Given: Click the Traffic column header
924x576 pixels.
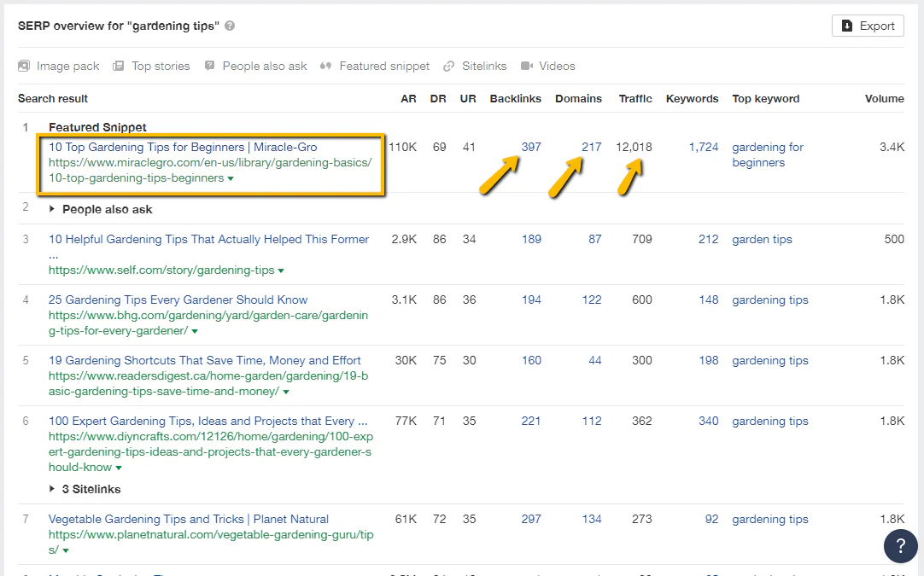Looking at the screenshot, I should click(635, 98).
